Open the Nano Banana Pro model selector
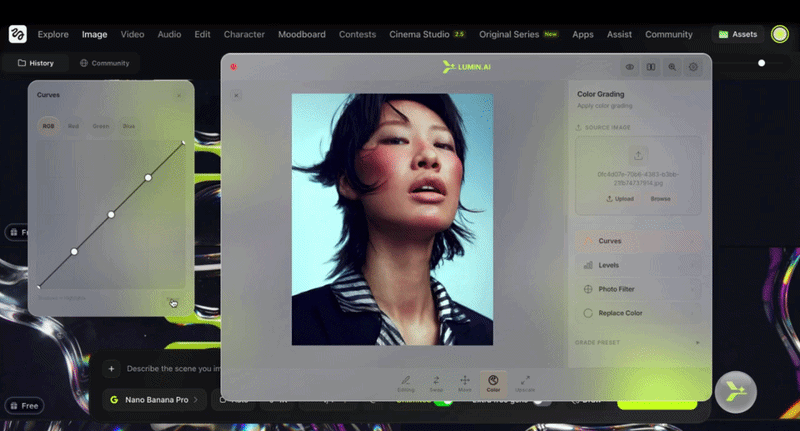The image size is (800, 431). [x=154, y=400]
